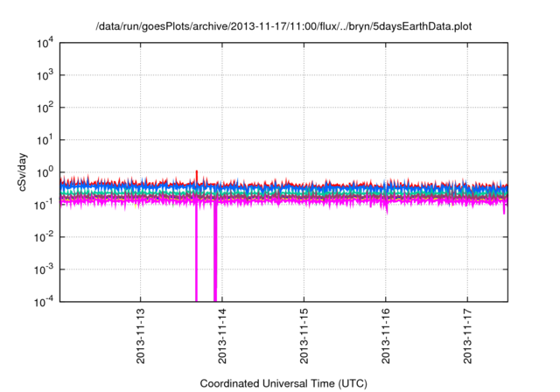Click the 10^-4 y-axis tick label

click(x=44, y=302)
